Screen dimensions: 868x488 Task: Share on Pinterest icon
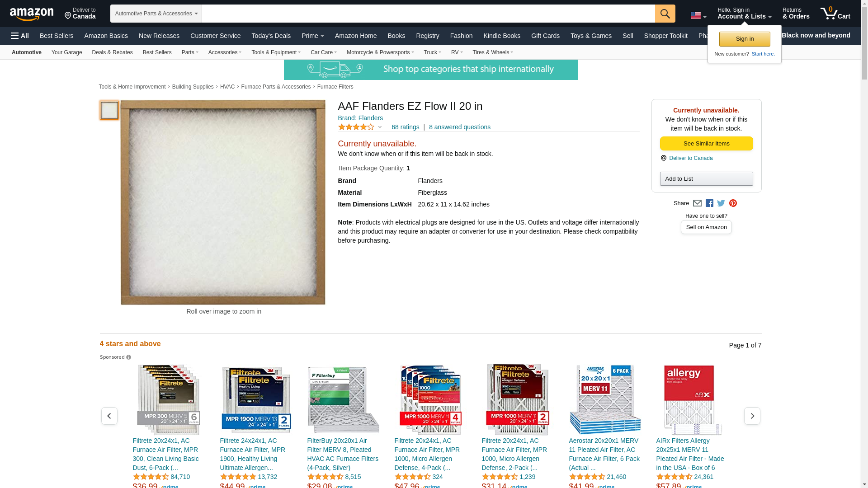coord(733,203)
